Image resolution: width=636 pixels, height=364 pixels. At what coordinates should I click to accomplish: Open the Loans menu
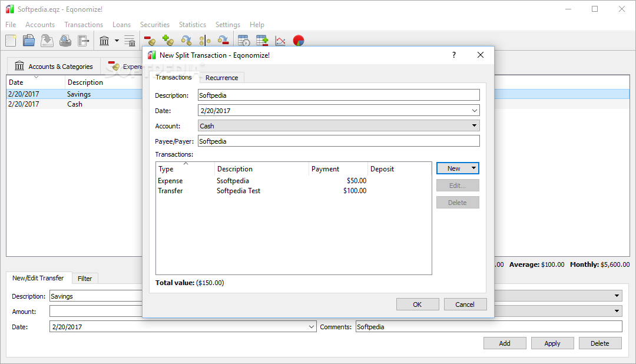[x=121, y=25]
